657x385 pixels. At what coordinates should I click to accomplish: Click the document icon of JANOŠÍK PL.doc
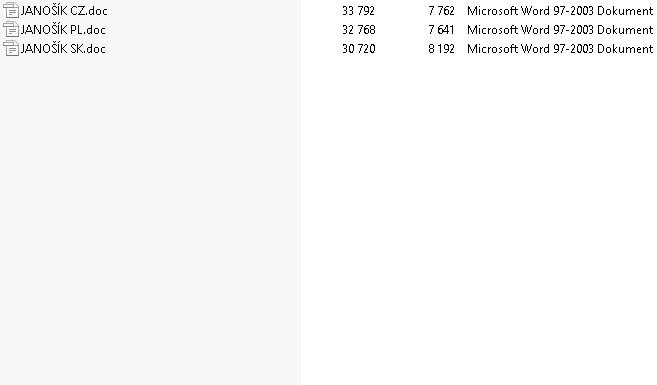[11, 29]
